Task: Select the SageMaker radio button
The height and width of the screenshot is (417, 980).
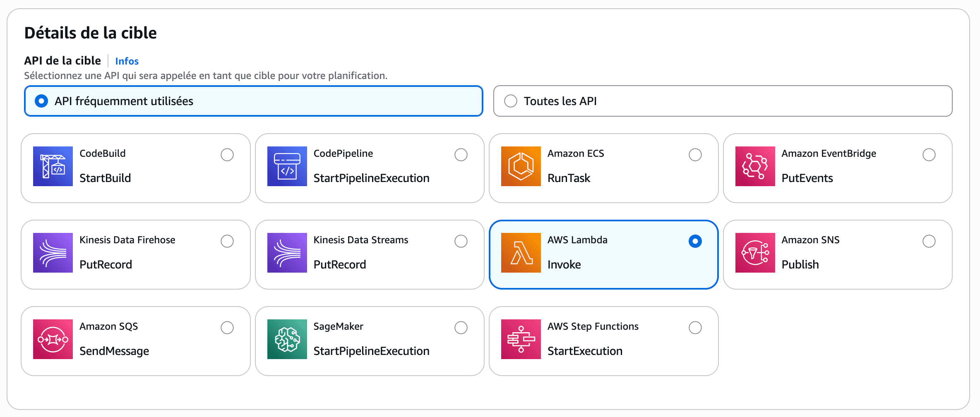Action: pos(461,328)
